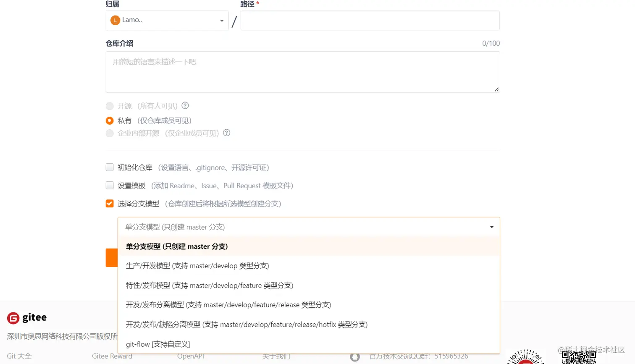Choose 生产/开发模型 master/develop option
Screen dimensions: 635x364
pyautogui.click(x=309, y=266)
